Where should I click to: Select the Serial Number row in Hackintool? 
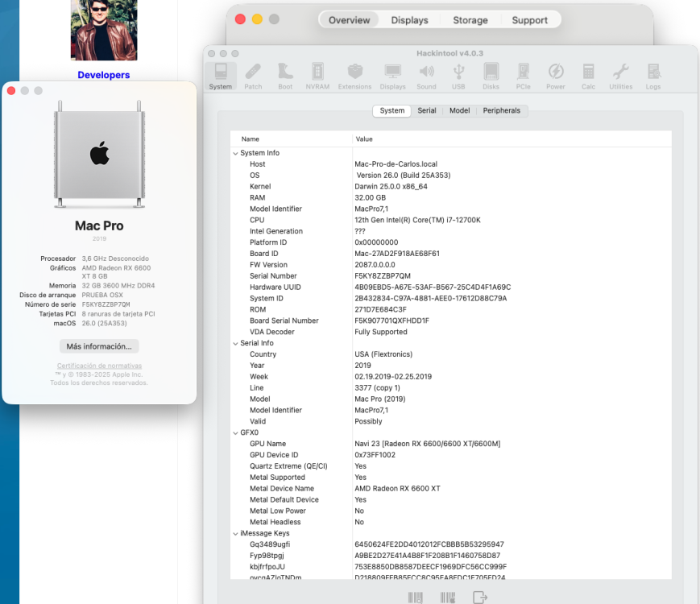451,276
